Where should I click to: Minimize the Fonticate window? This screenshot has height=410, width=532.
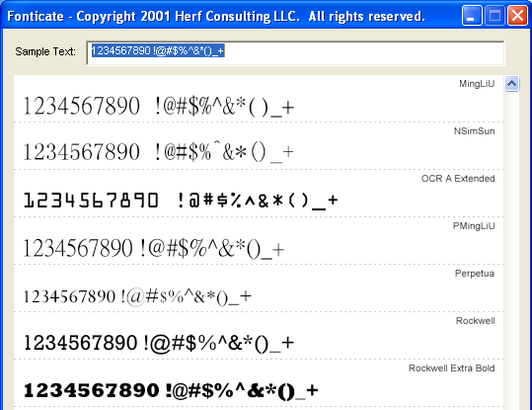pyautogui.click(x=472, y=16)
